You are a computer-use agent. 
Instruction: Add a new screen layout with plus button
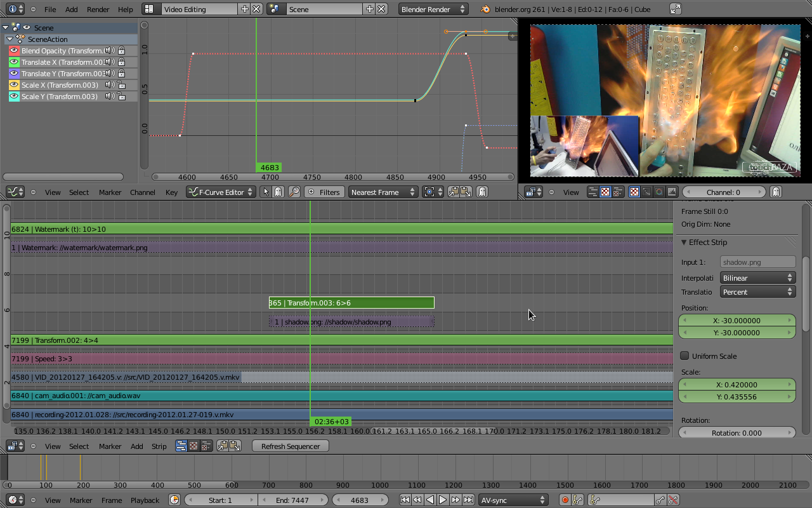click(245, 9)
